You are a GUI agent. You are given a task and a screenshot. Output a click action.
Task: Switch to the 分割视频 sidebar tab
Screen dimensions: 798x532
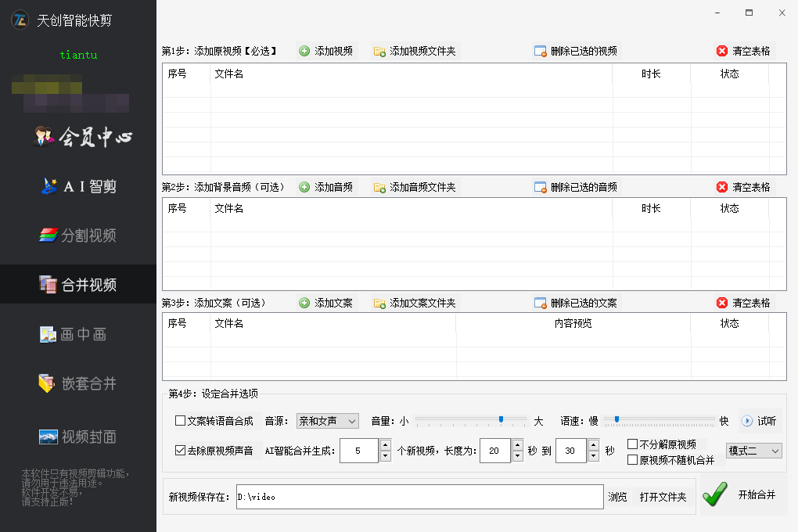pyautogui.click(x=78, y=235)
